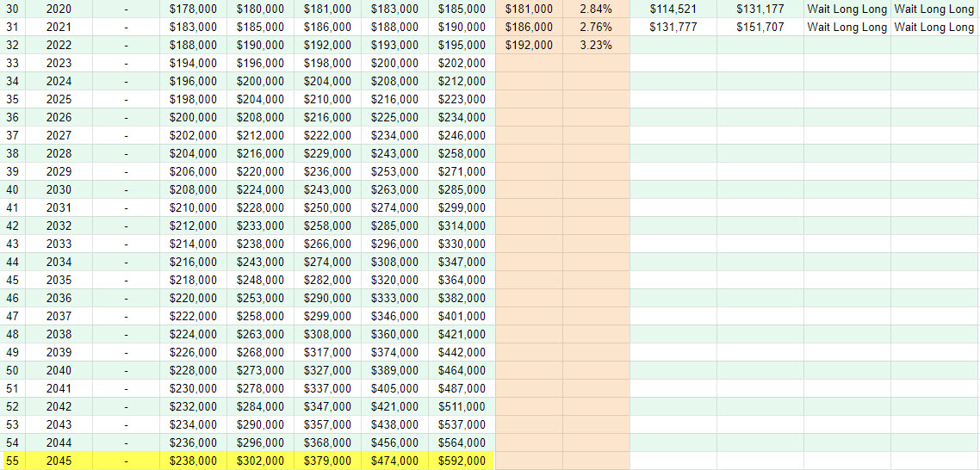The height and width of the screenshot is (470, 980).
Task: Select $178,000 in the 2020 row
Action: click(x=193, y=9)
